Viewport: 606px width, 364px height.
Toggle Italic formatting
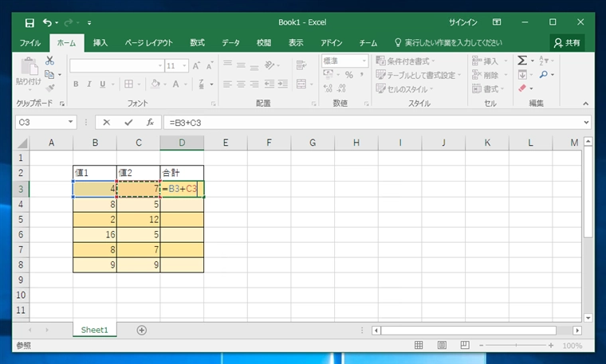(89, 84)
